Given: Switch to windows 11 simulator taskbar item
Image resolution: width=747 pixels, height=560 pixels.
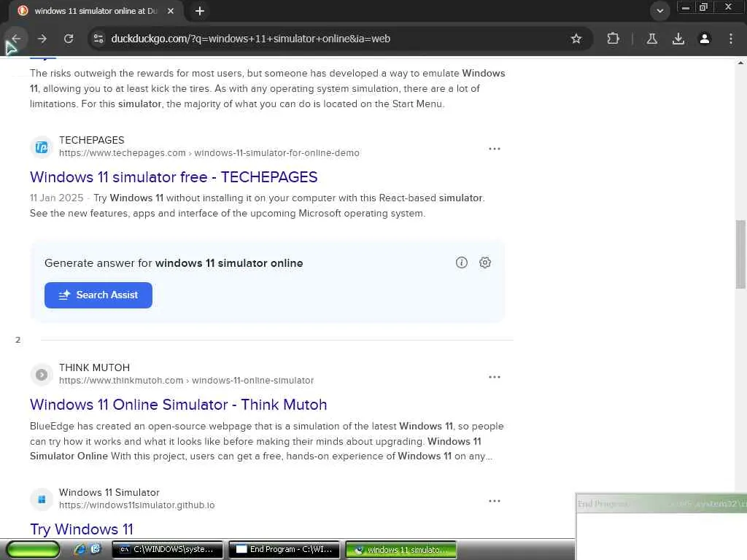Looking at the screenshot, I should [x=401, y=550].
